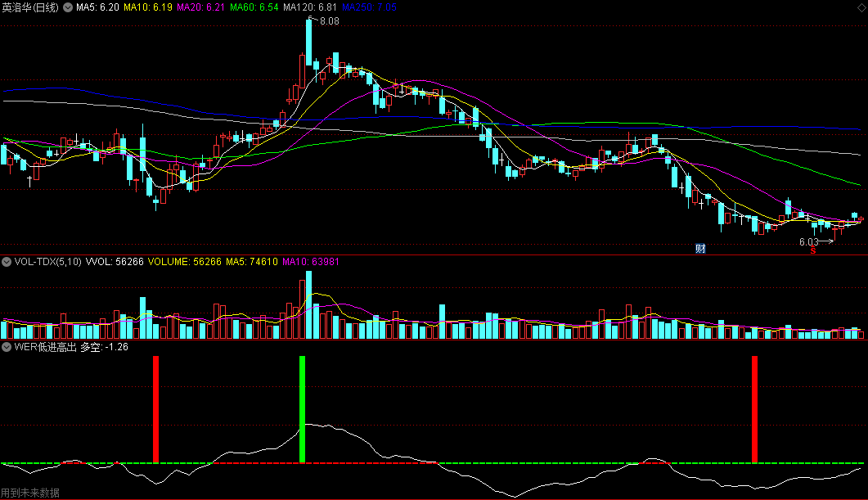Click the 用到未来数据 notice text
The height and width of the screenshot is (500, 868).
click(30, 493)
